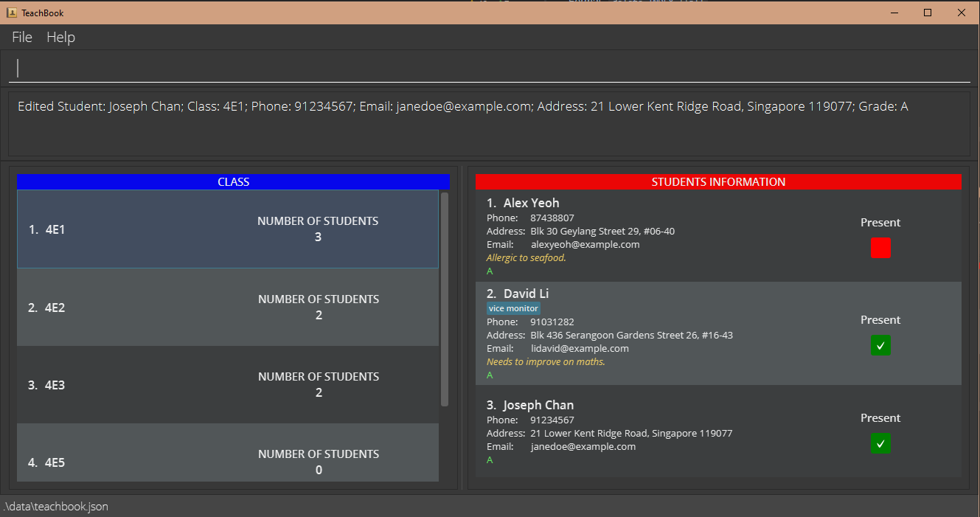Select Joseph Chan student entry

664,431
